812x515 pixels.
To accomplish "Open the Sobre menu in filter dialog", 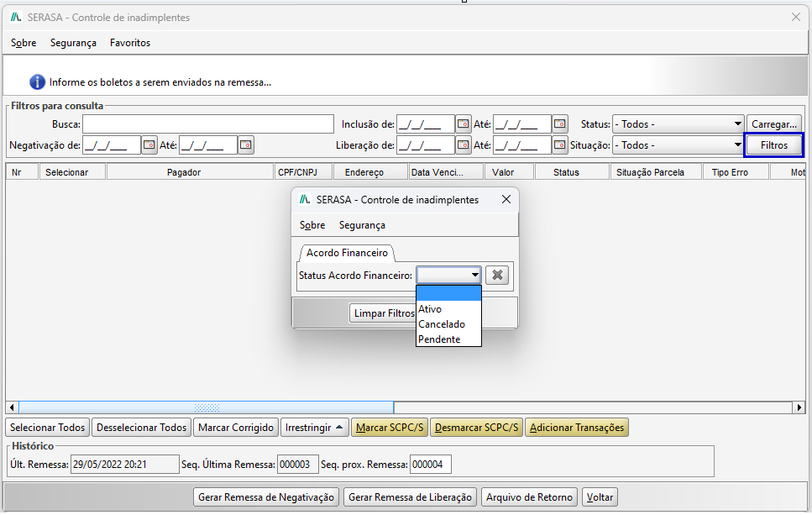I will (x=312, y=225).
